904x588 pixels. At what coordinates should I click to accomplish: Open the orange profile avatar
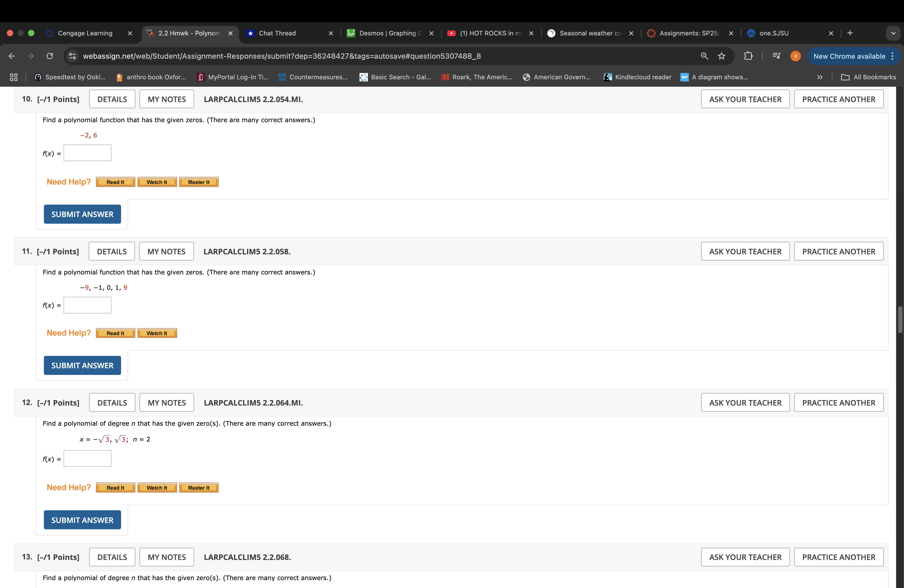pos(795,56)
